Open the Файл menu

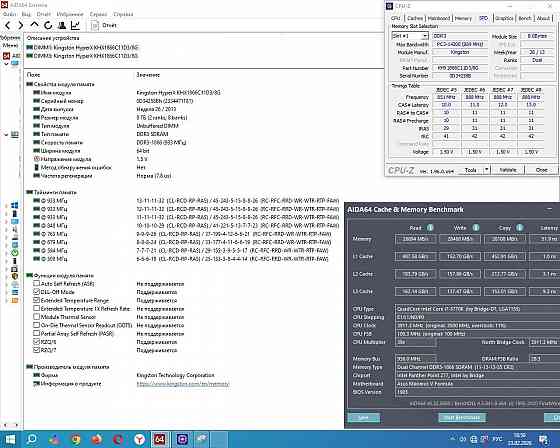pyautogui.click(x=9, y=14)
